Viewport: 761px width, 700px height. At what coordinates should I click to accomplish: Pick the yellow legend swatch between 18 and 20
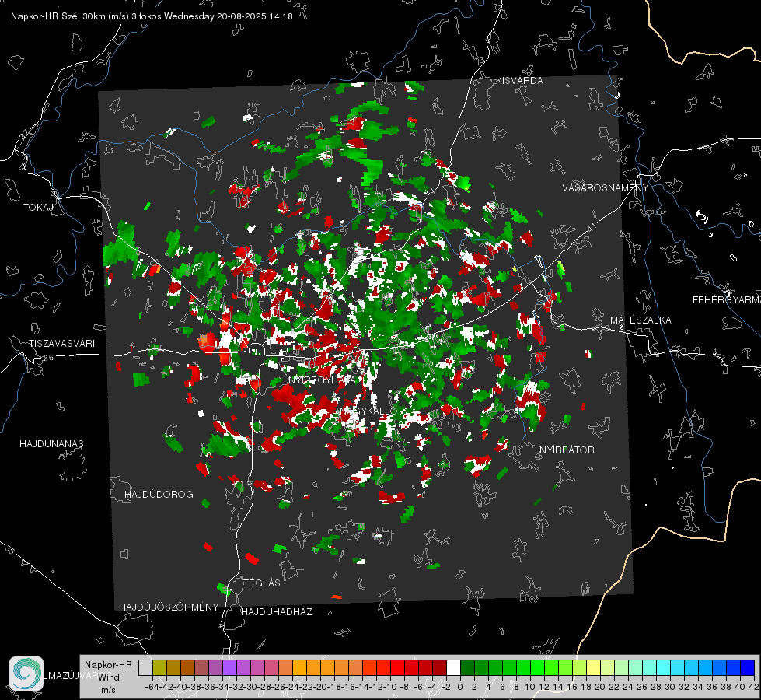[593, 667]
